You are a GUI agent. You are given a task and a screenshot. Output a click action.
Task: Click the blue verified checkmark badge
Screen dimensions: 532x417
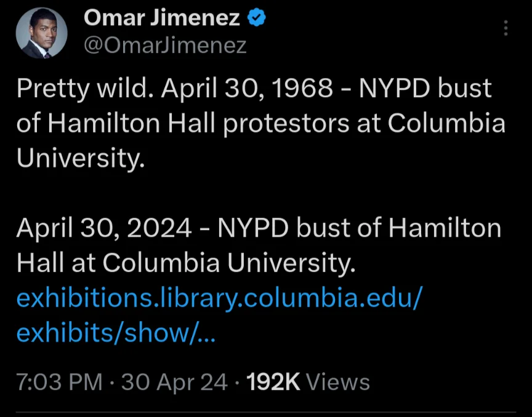pyautogui.click(x=256, y=18)
